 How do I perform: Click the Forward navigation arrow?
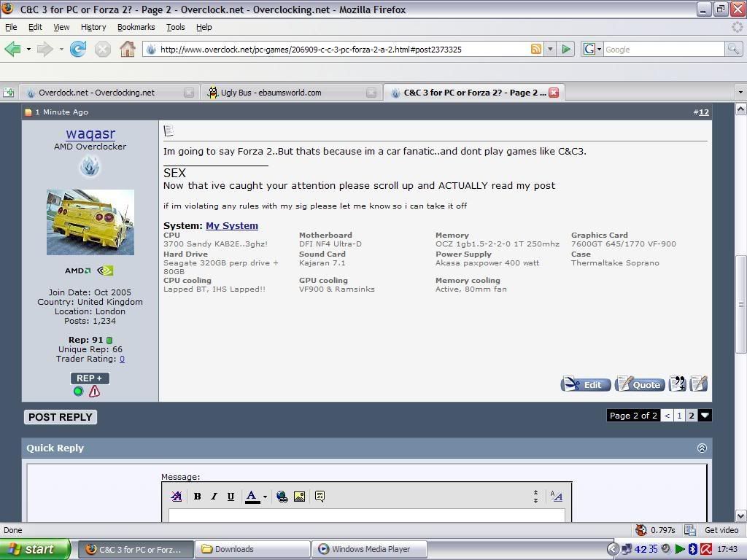tap(44, 49)
